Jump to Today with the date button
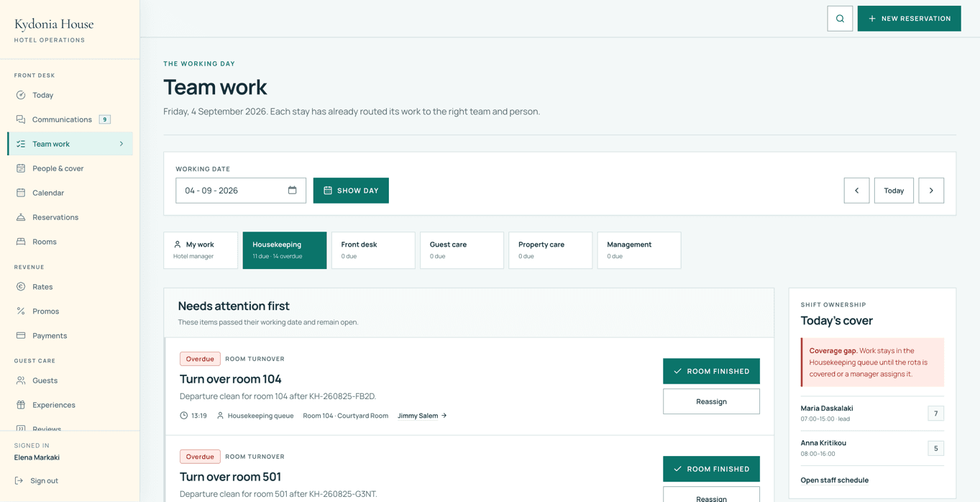 tap(894, 191)
